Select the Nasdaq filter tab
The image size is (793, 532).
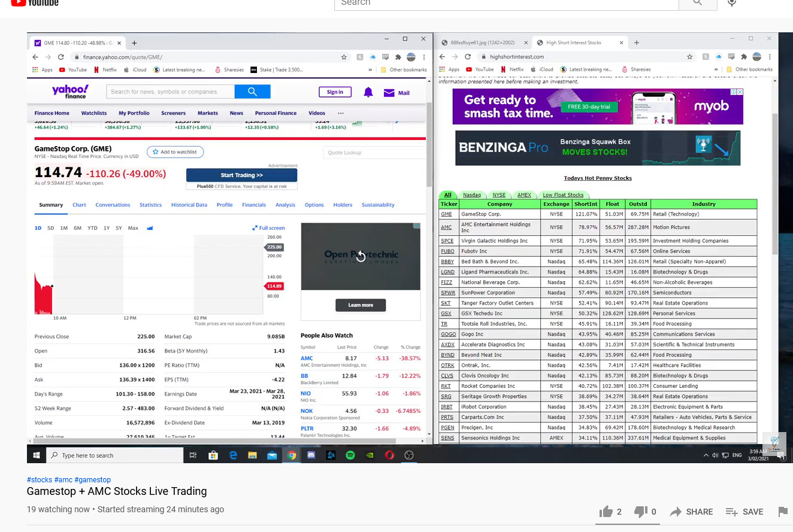point(472,195)
